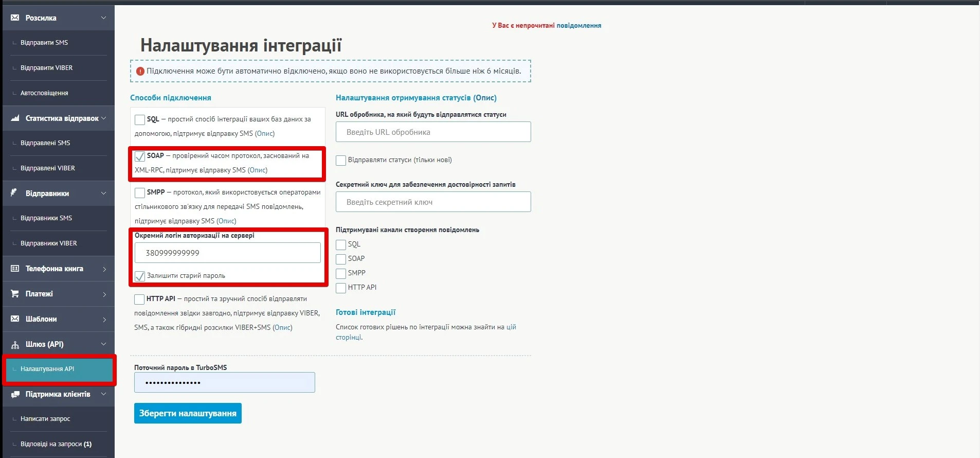Collapse the Розсилка section chevron
Image resolution: width=980 pixels, height=458 pixels.
[103, 18]
